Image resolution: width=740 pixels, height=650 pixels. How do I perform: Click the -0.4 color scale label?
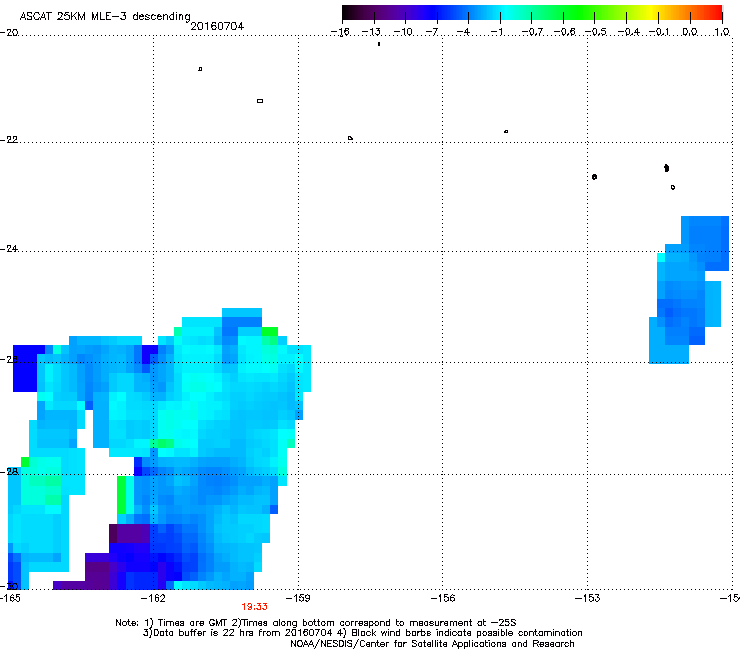[x=629, y=32]
